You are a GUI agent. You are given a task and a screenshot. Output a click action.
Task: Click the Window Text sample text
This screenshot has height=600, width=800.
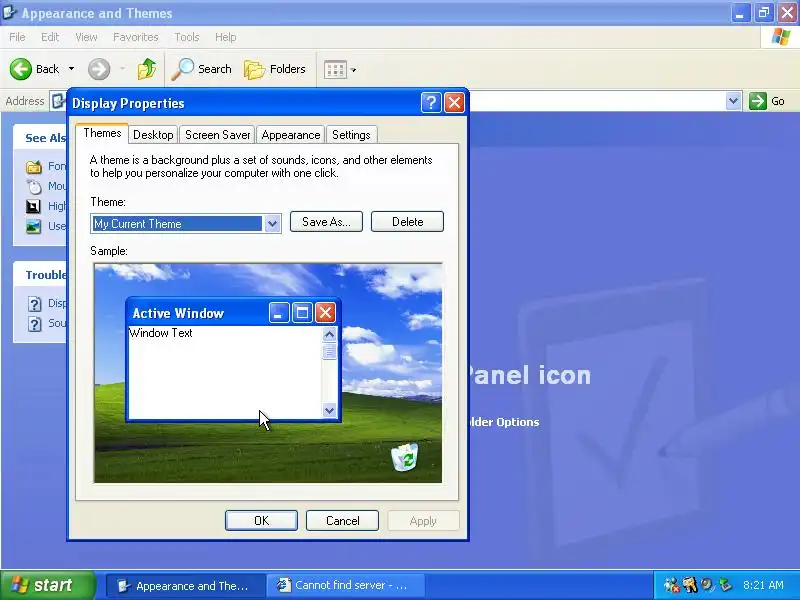(x=161, y=333)
